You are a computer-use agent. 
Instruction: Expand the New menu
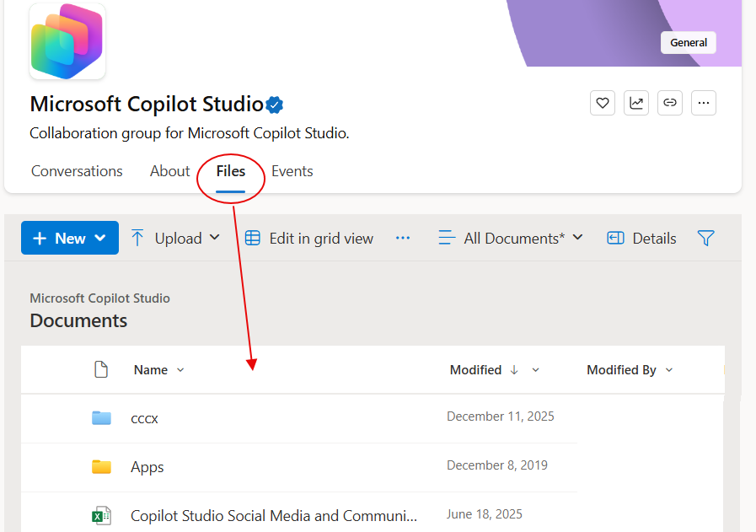70,238
